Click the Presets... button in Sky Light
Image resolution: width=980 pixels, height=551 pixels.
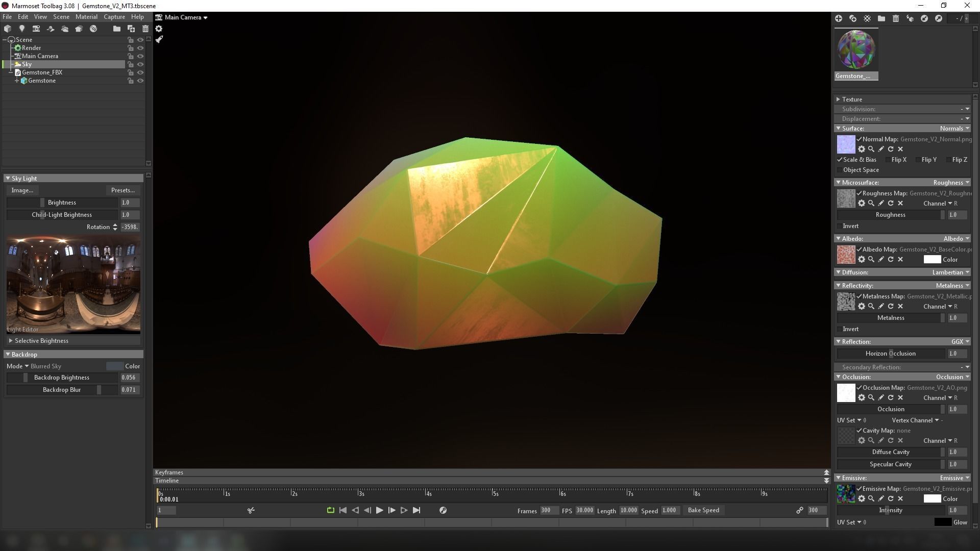click(122, 190)
